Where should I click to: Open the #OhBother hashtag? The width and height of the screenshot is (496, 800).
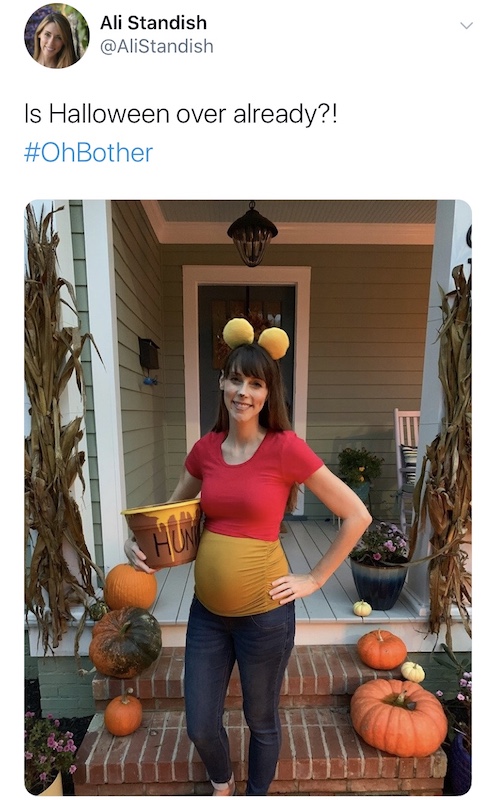(88, 153)
